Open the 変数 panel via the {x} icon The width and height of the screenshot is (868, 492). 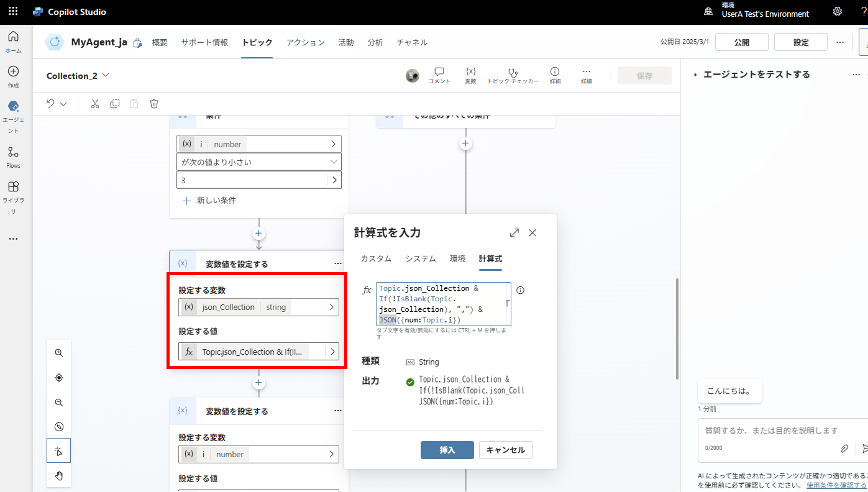tap(470, 75)
